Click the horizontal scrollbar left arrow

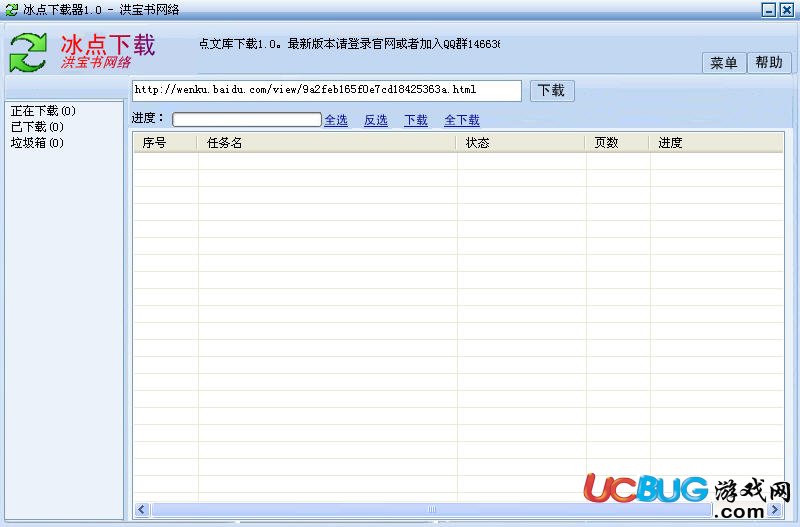pyautogui.click(x=142, y=509)
